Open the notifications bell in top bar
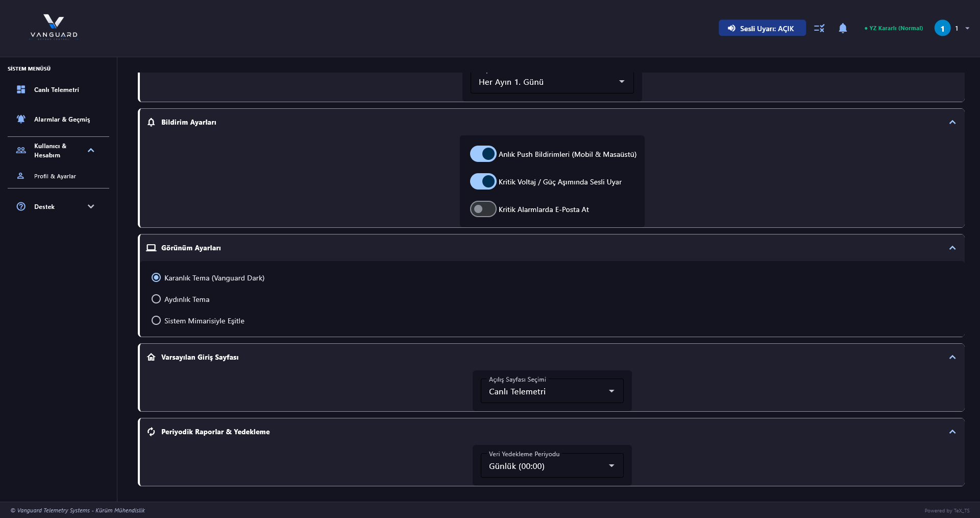The width and height of the screenshot is (980, 518). (843, 28)
